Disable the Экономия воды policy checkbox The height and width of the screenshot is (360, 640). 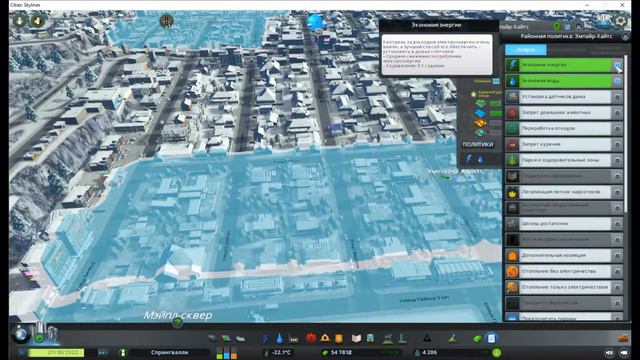pyautogui.click(x=617, y=81)
